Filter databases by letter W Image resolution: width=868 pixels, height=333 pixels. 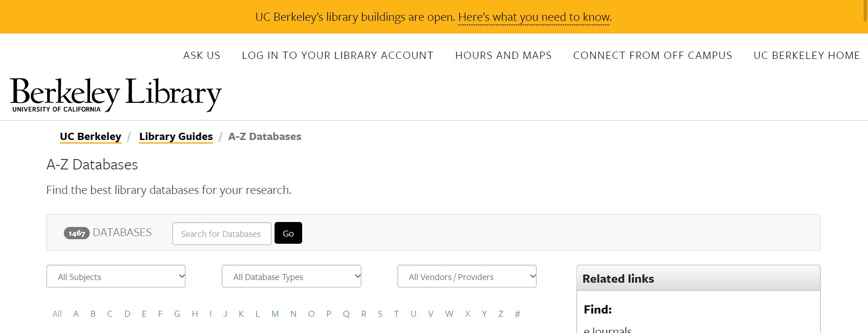449,314
